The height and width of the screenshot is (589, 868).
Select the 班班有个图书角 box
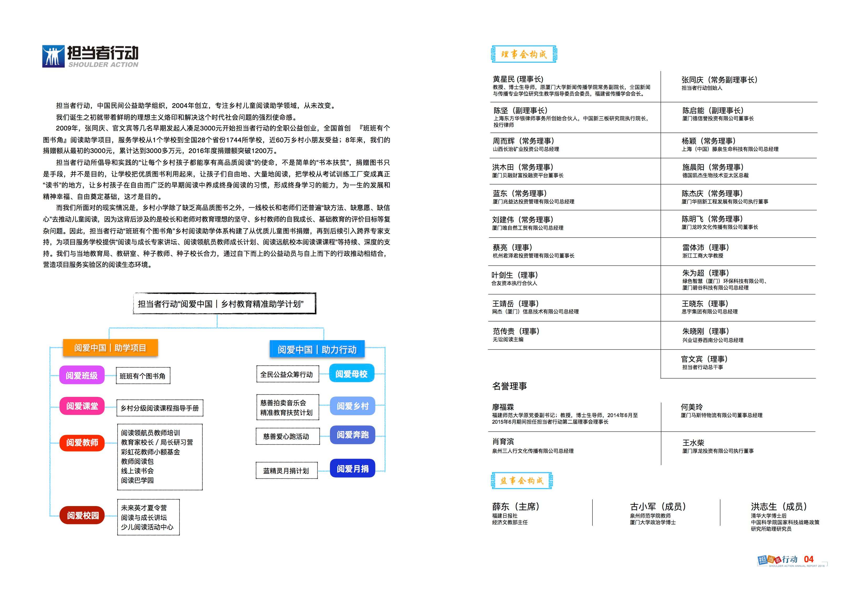[x=143, y=376]
